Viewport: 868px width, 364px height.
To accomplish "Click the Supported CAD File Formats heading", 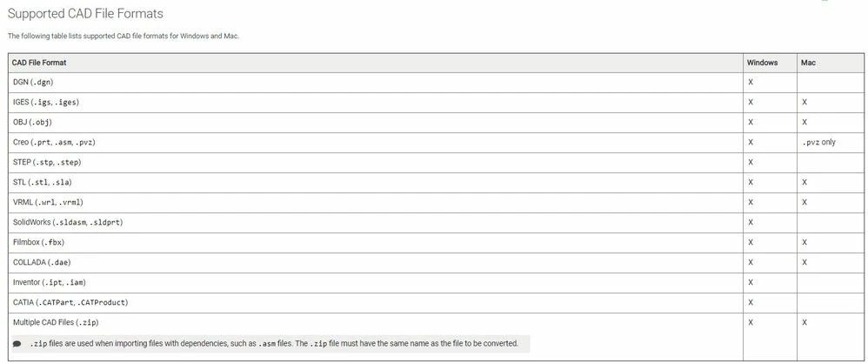I will pos(85,13).
